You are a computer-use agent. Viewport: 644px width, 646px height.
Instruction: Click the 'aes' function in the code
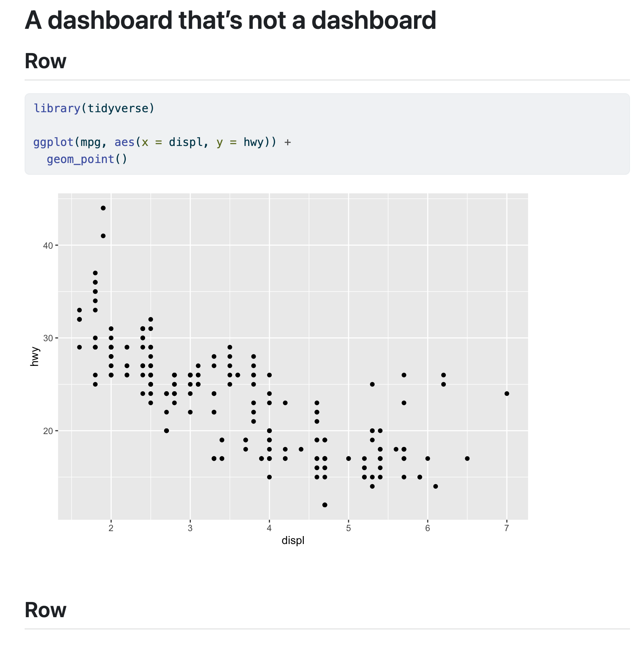pos(125,142)
